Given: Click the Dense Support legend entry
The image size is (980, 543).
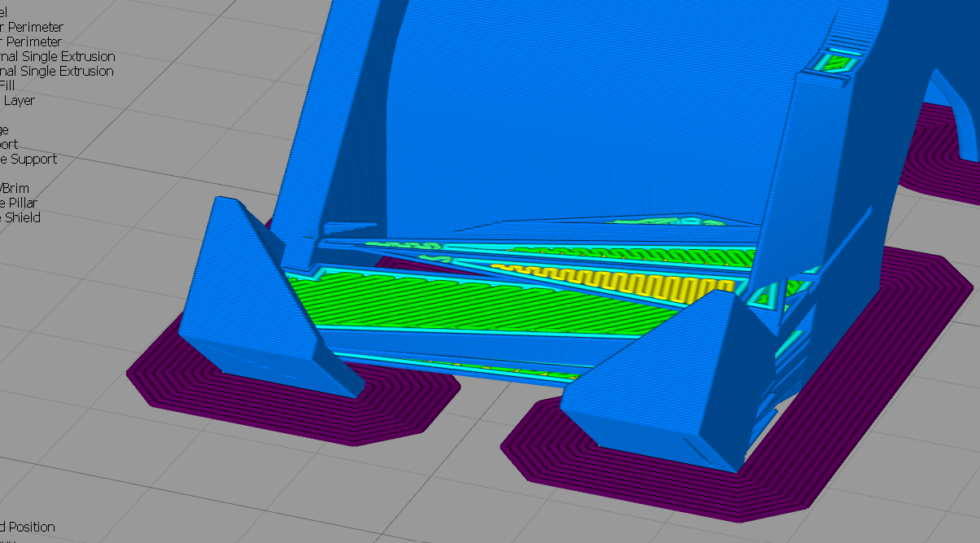Looking at the screenshot, I should click(28, 159).
